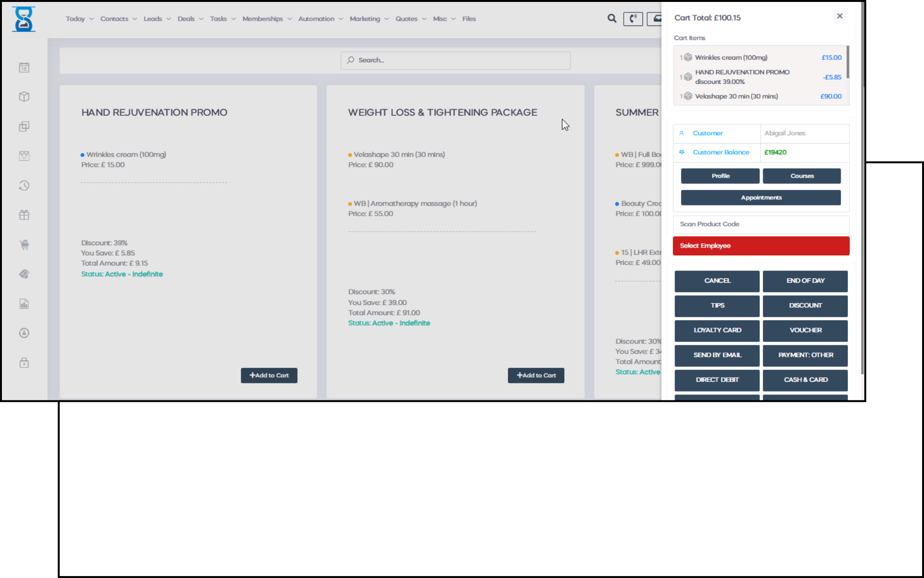Viewport: 924px width, 578px height.
Task: Click the cart items list scrollbar
Action: (x=847, y=62)
